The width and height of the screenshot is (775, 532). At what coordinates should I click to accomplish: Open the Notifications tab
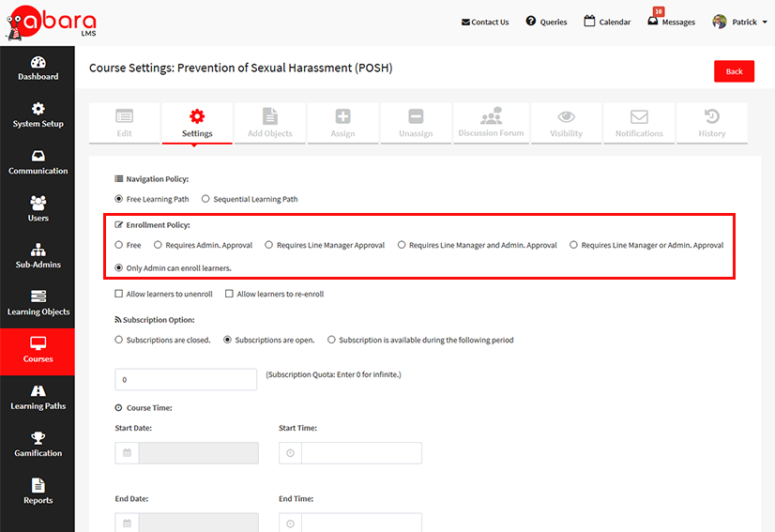coord(639,123)
